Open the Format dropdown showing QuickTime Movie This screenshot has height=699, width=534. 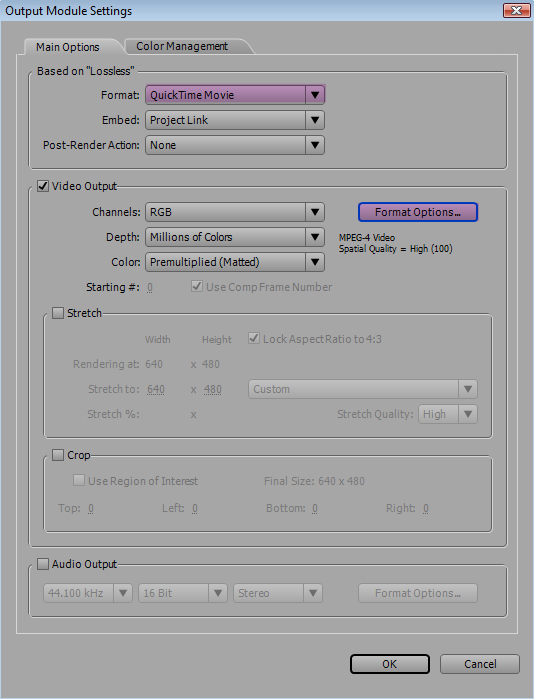(235, 95)
